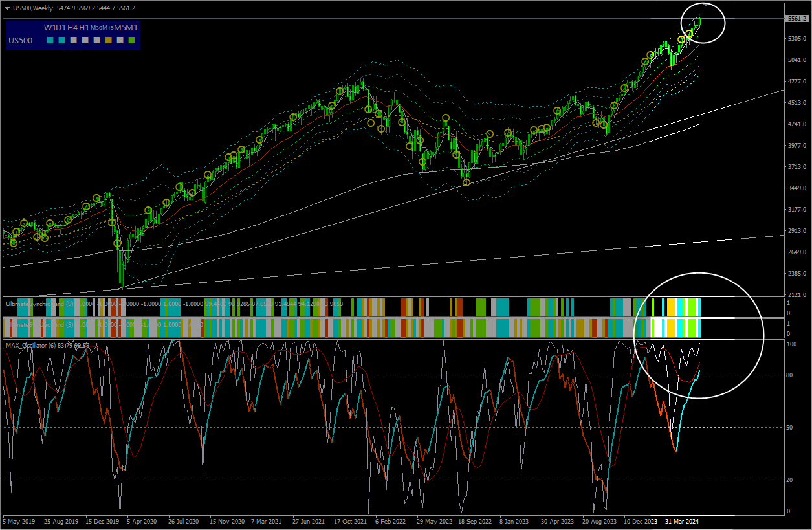Select the H4 label in the panel
Viewport: 812px width, 530px height.
click(x=72, y=28)
